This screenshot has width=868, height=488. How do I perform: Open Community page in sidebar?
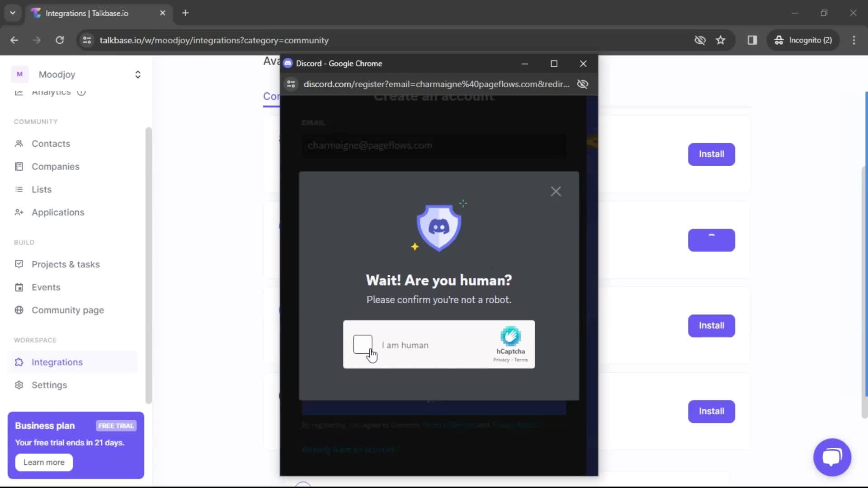[67, 310]
